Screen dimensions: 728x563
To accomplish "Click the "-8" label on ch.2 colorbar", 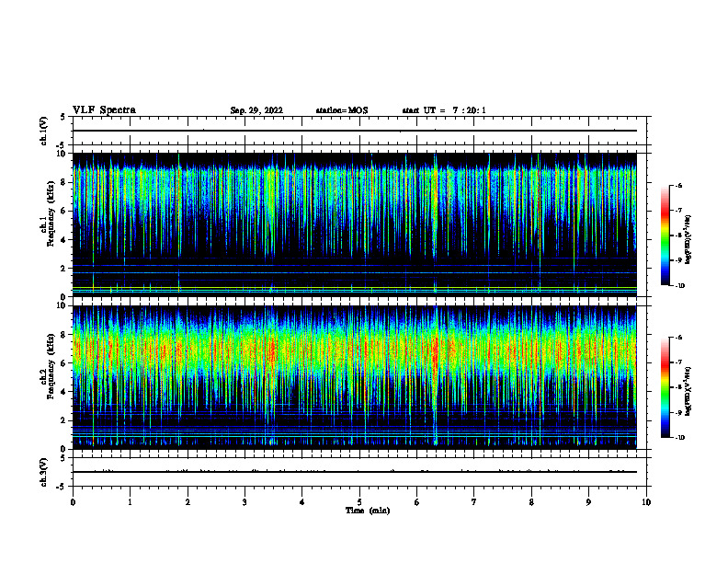I will click(x=679, y=387).
